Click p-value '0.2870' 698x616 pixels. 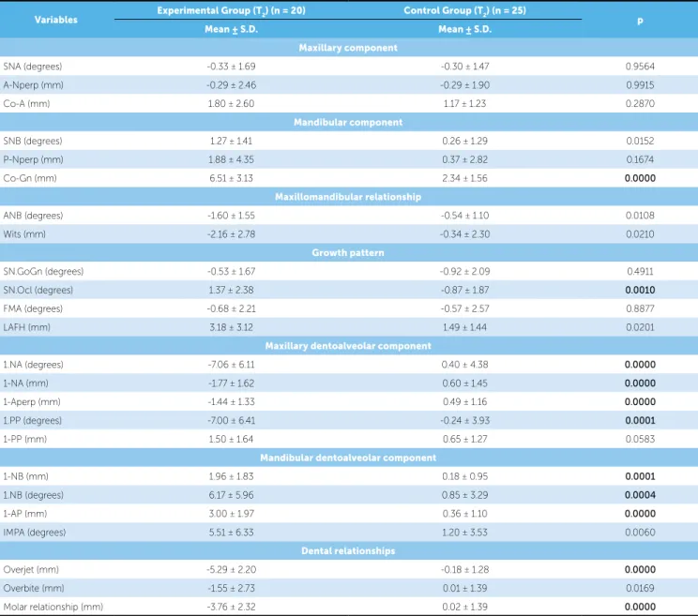(640, 104)
